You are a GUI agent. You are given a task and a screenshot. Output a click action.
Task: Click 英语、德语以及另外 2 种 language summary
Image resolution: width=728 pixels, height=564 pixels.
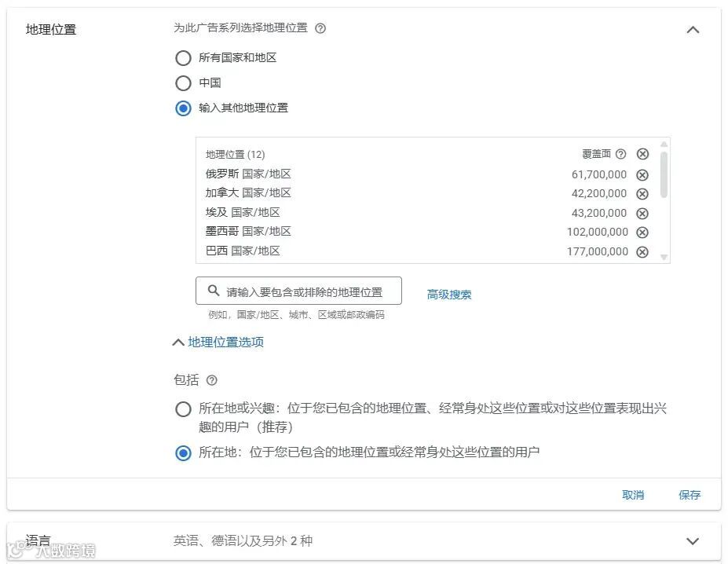pos(243,541)
